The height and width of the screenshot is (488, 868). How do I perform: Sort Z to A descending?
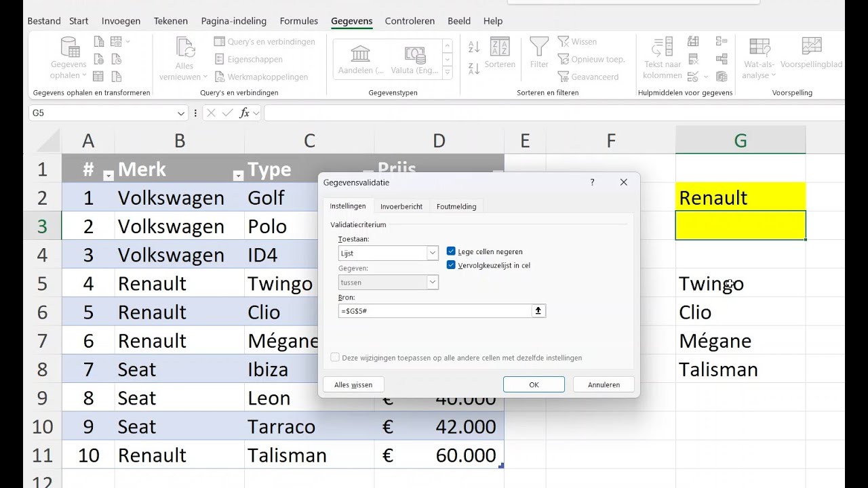[x=474, y=68]
